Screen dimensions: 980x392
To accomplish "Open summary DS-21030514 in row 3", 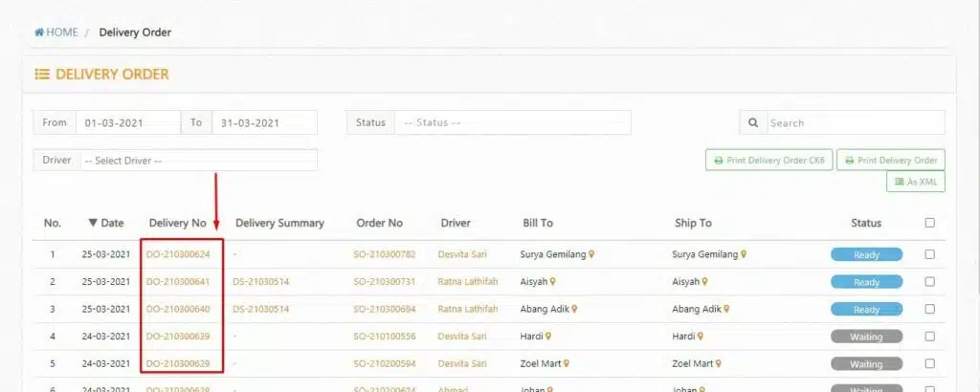I will click(260, 309).
